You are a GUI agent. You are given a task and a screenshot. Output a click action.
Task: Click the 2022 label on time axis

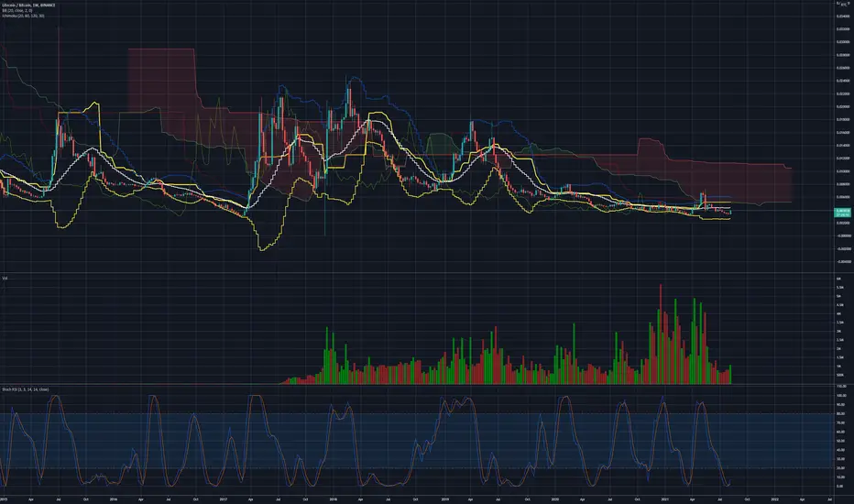774,499
